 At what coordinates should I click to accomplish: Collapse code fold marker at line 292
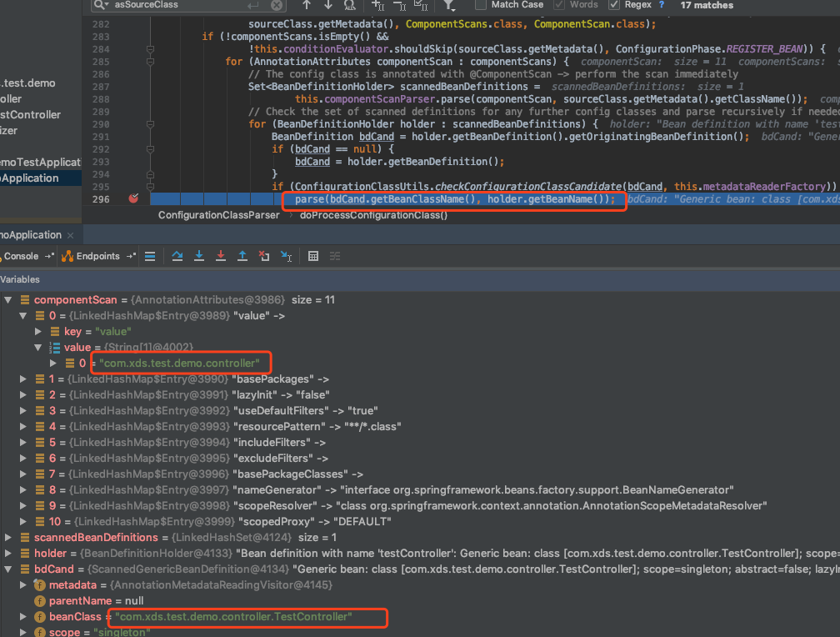coord(151,149)
